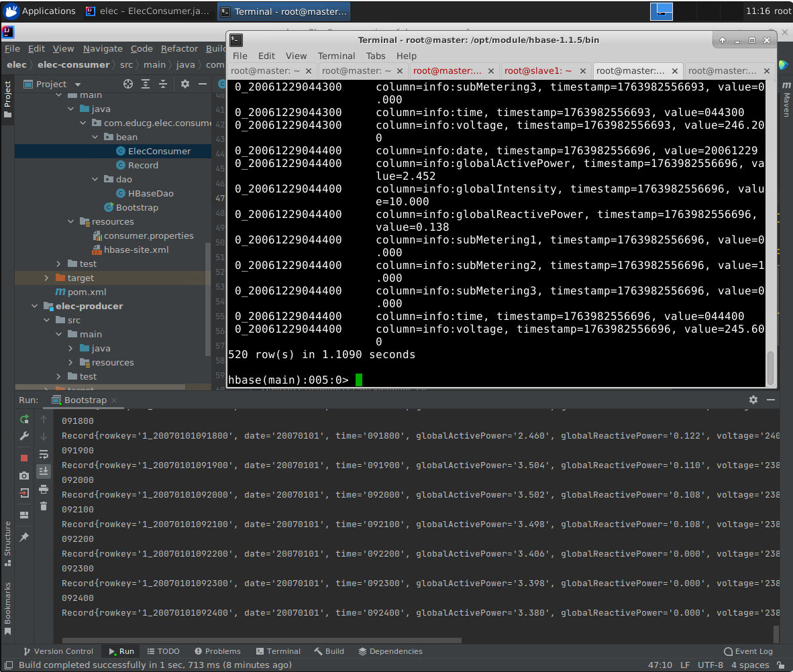Click the print console output icon

44,489
